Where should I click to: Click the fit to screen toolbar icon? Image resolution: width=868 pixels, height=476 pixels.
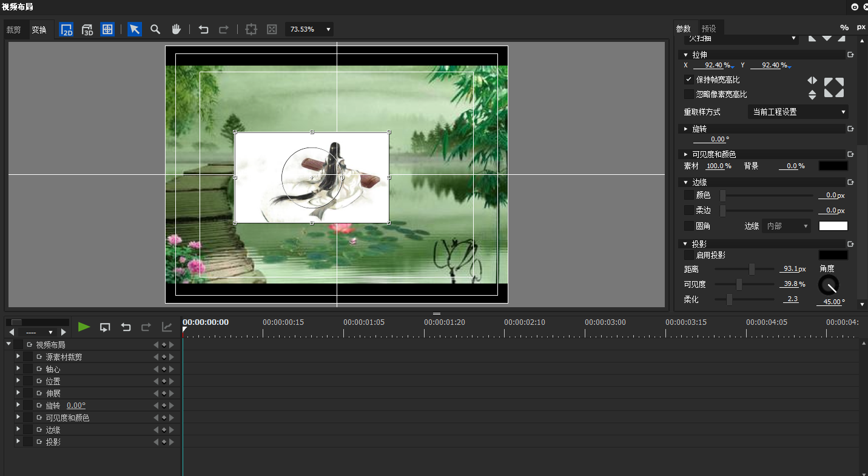272,29
